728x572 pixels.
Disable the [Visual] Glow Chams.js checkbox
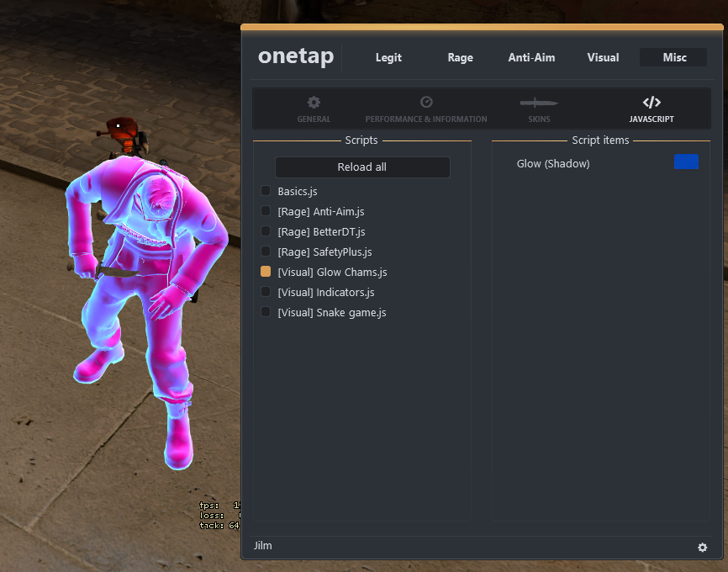point(266,272)
